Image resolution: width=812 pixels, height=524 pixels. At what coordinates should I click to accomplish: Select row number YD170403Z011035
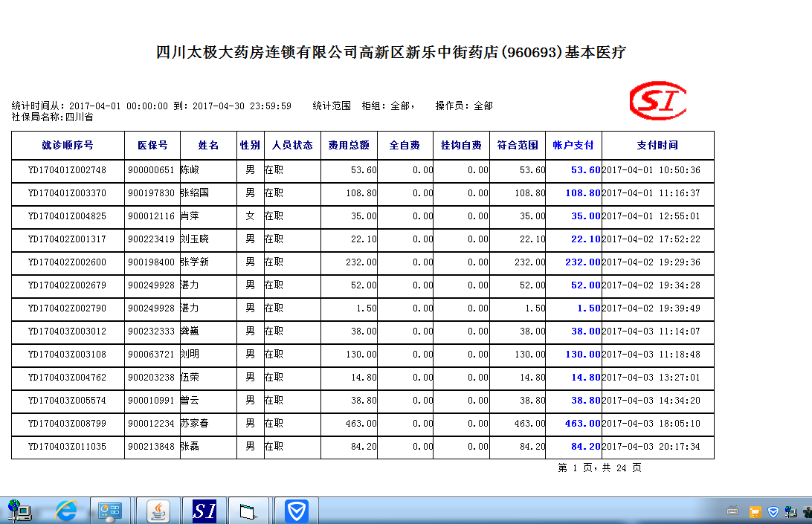[x=68, y=447]
